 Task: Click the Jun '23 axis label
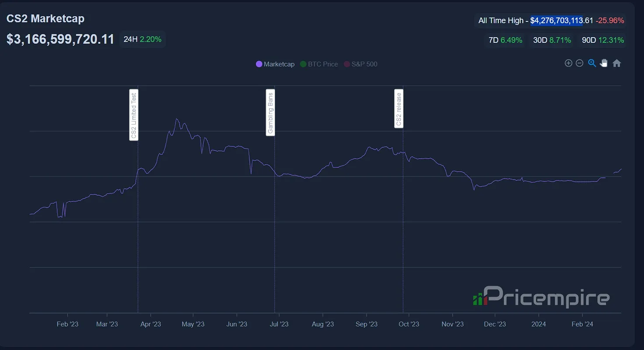tap(237, 324)
